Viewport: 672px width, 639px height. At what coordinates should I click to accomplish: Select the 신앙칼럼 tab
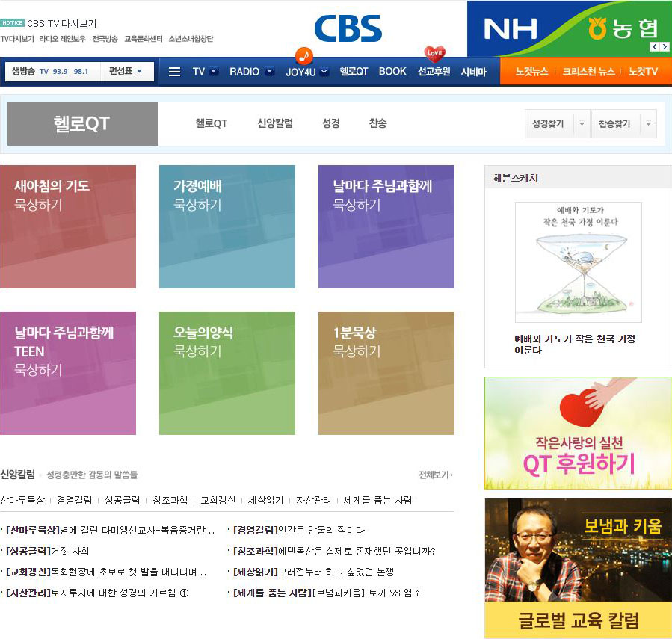pos(274,123)
